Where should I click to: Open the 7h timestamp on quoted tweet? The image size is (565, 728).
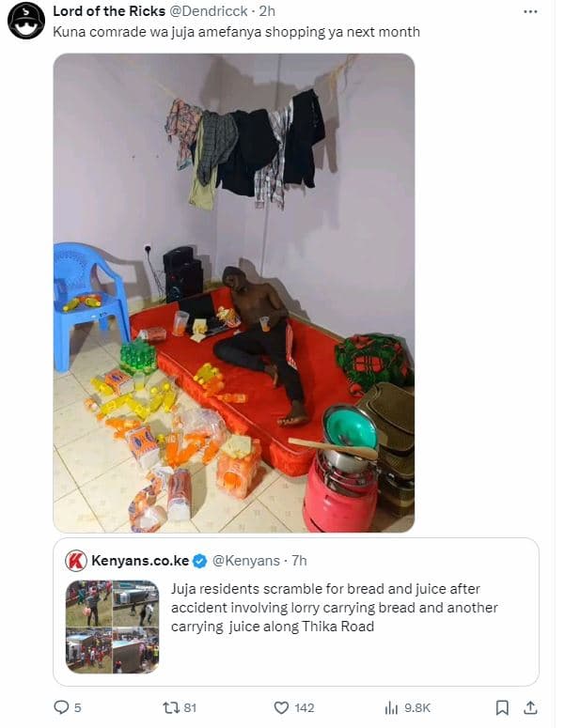[300, 561]
